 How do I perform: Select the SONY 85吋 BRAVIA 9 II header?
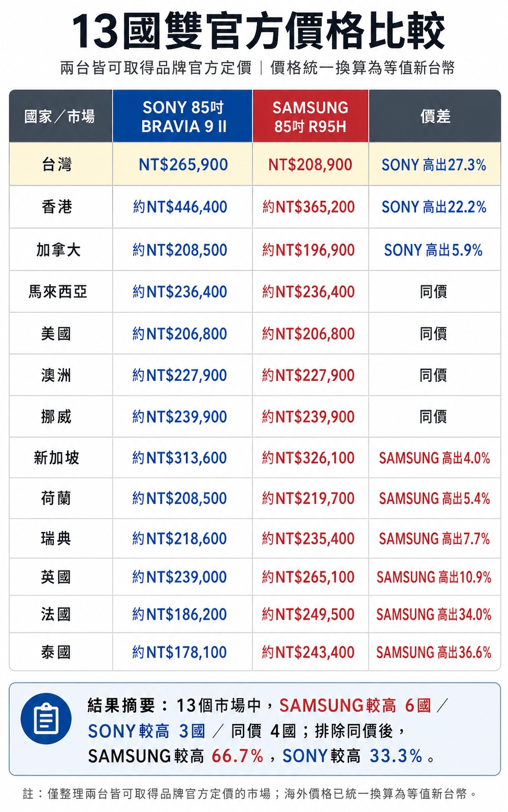183,116
